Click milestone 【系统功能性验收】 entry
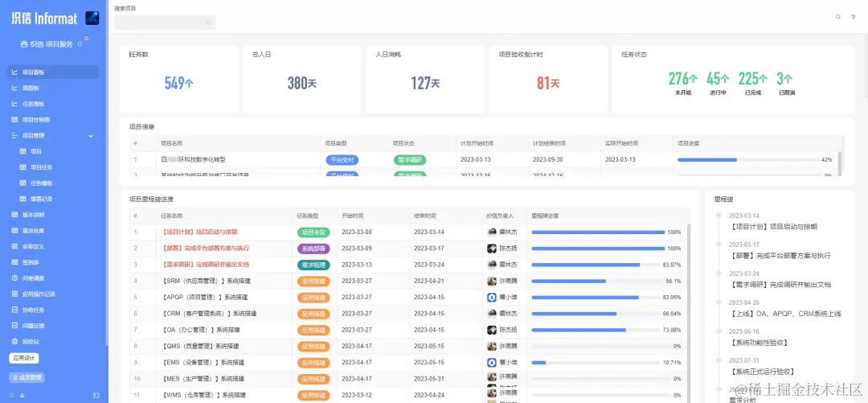 pos(759,343)
